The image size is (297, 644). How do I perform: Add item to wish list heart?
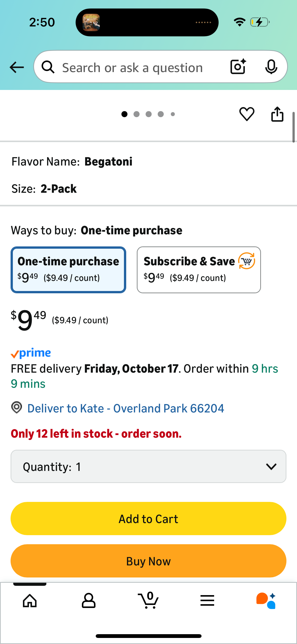pos(247,114)
